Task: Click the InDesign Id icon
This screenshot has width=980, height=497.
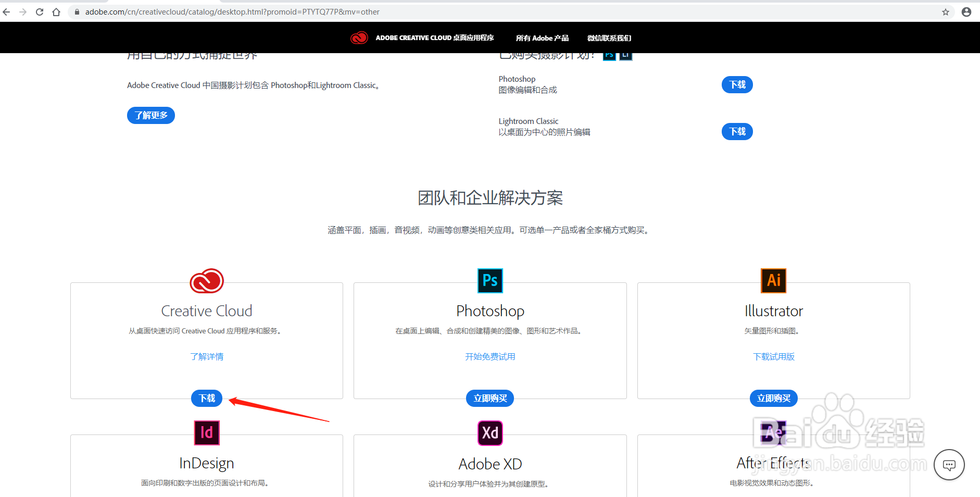Action: pos(206,433)
